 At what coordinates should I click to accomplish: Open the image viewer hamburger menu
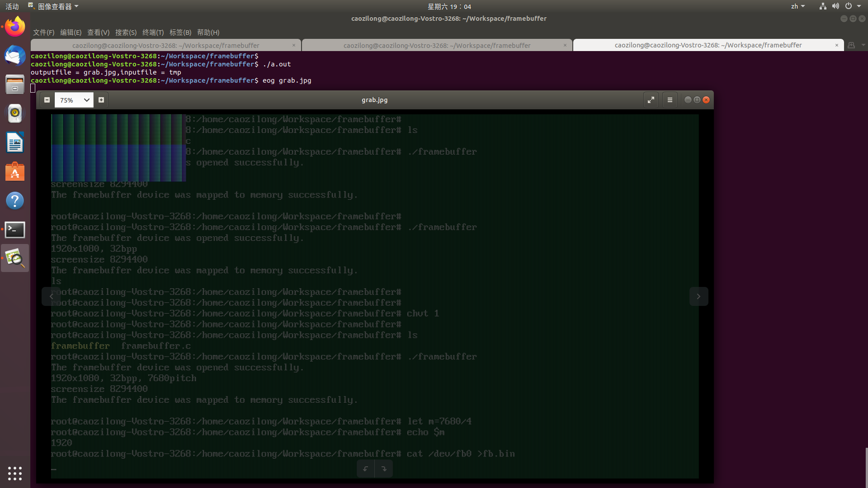pyautogui.click(x=670, y=99)
